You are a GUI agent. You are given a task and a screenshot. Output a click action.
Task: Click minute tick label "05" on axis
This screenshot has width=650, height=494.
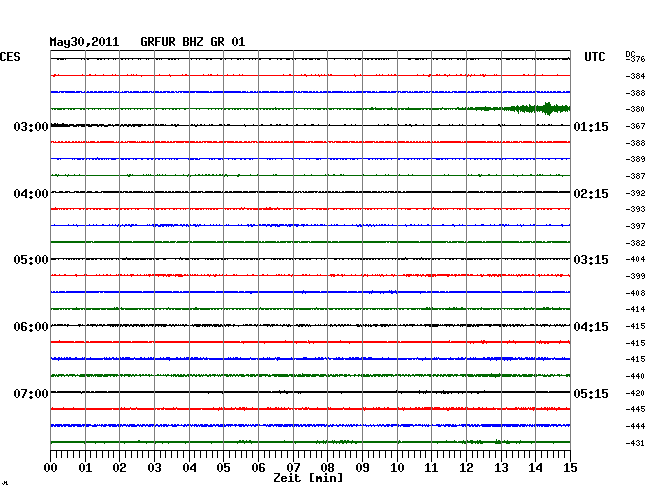[223, 467]
